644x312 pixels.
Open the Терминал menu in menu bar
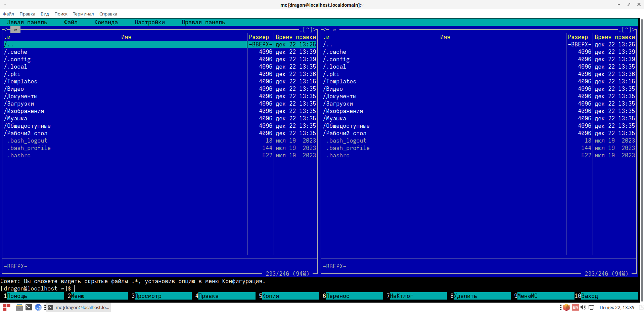tap(83, 14)
